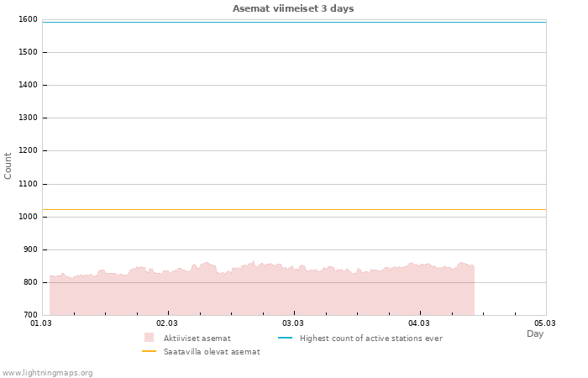The width and height of the screenshot is (588, 378).
Task: Click the 02.03 date tick label
Action: click(x=167, y=323)
